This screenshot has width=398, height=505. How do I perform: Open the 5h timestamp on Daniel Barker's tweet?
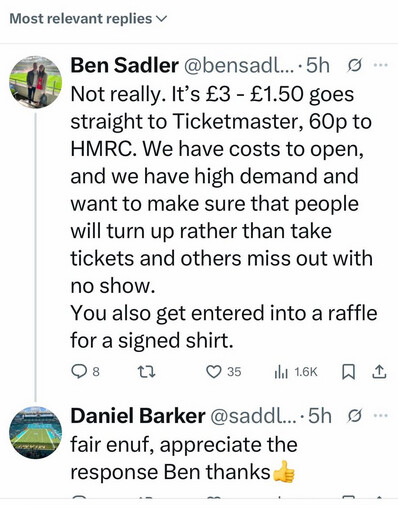coord(320,416)
